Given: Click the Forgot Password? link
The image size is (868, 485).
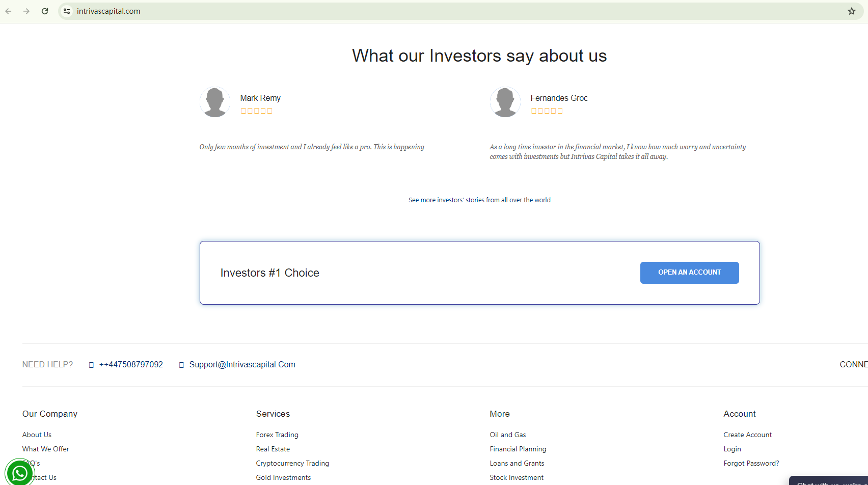Looking at the screenshot, I should pos(751,464).
